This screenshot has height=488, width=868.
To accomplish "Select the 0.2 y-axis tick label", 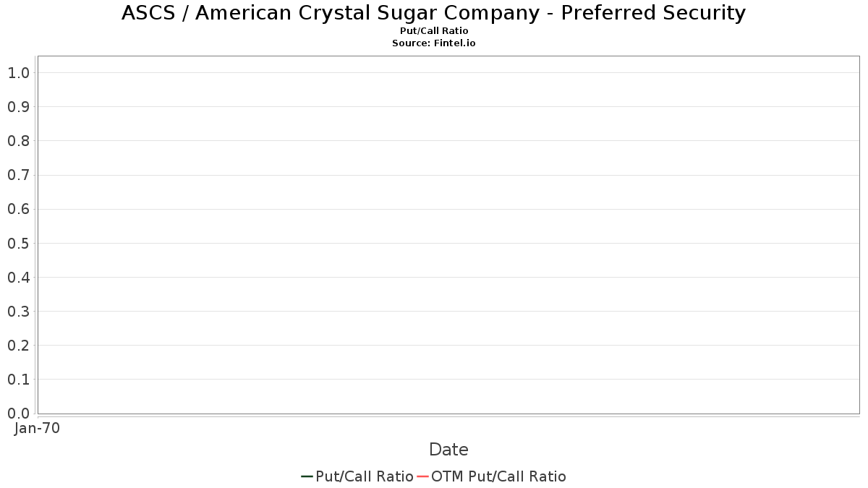I will click(x=18, y=346).
